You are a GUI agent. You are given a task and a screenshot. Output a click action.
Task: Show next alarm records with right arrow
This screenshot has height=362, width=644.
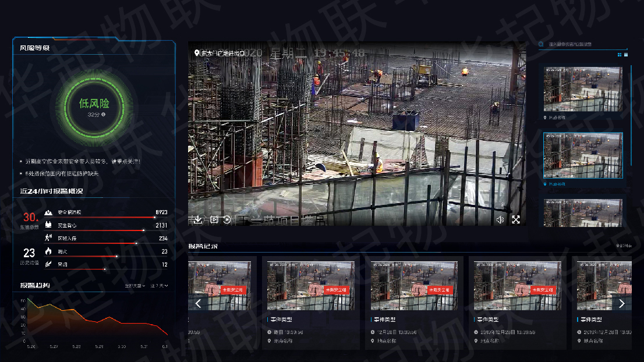coord(621,303)
